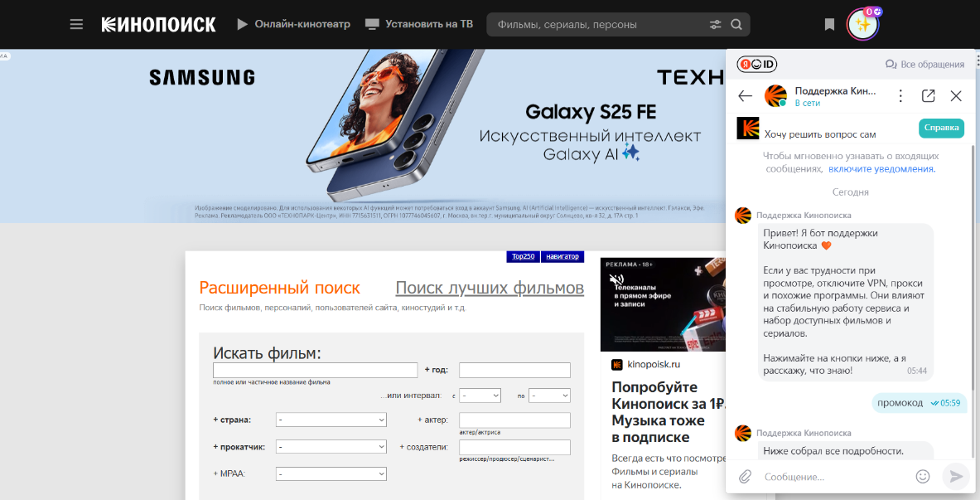This screenshot has width=980, height=500.
Task: Focus the film title input field
Action: coord(315,370)
